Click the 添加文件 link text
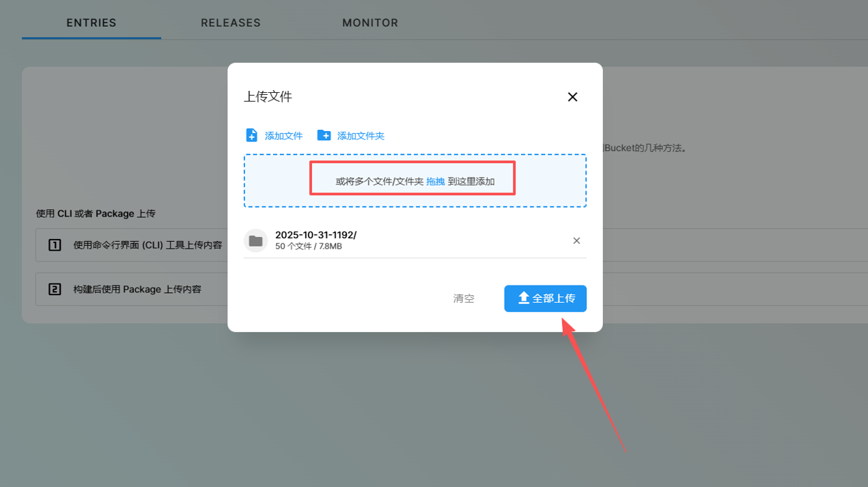This screenshot has height=487, width=868. 283,136
